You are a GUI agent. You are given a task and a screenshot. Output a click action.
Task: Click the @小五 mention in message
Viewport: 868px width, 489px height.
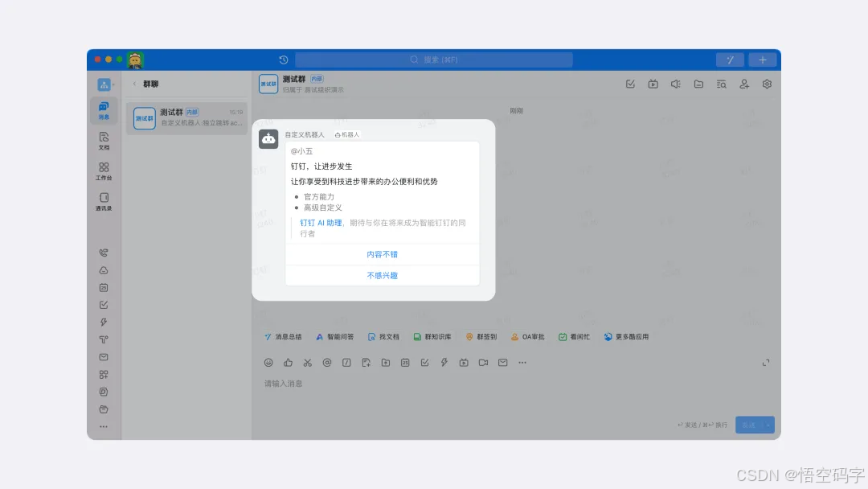pos(301,151)
